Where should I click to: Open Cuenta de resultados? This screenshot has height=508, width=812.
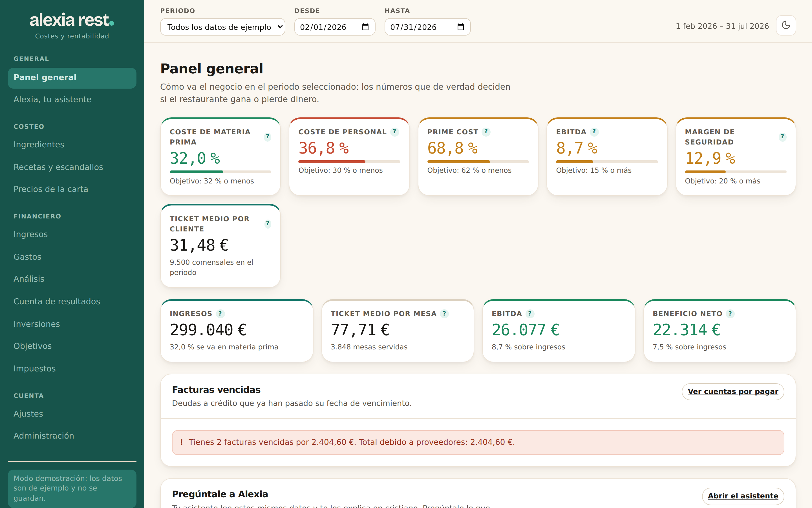coord(72,301)
